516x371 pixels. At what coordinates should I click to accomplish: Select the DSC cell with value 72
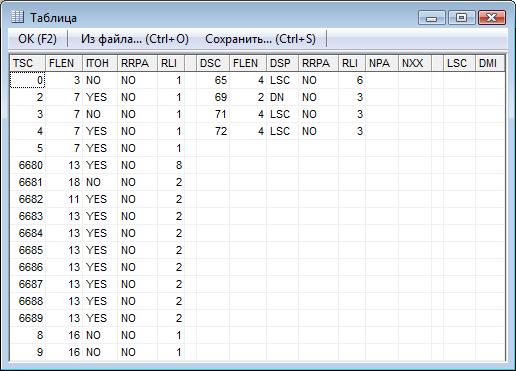click(x=213, y=131)
